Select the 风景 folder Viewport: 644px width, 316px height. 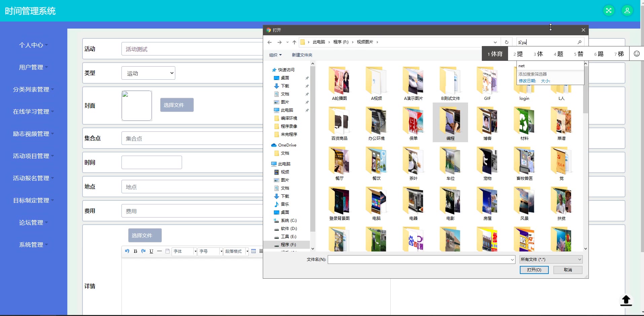[x=524, y=203]
